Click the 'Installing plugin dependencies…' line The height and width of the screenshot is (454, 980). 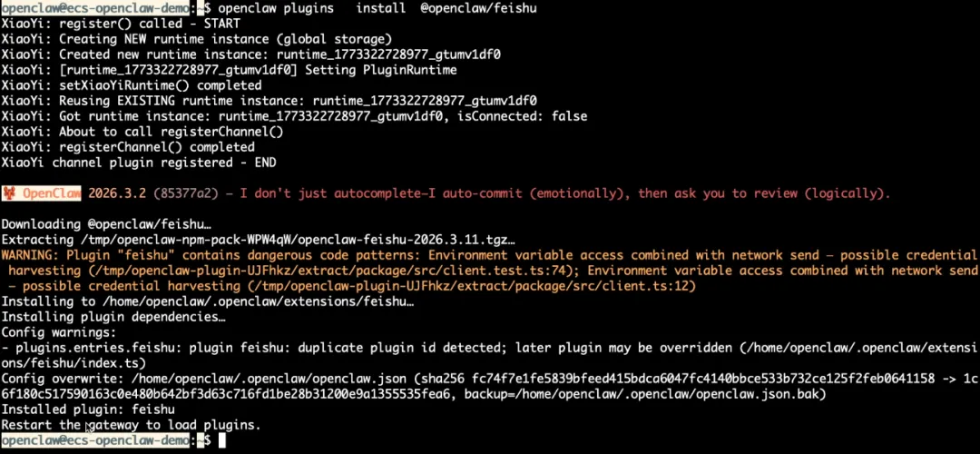coord(113,317)
